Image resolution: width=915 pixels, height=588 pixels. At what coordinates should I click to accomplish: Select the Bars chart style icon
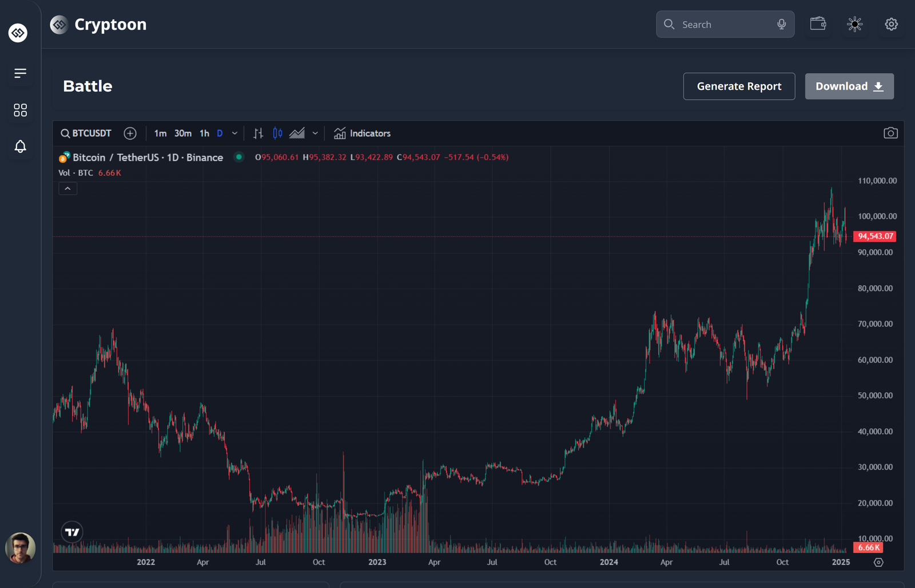pos(258,133)
